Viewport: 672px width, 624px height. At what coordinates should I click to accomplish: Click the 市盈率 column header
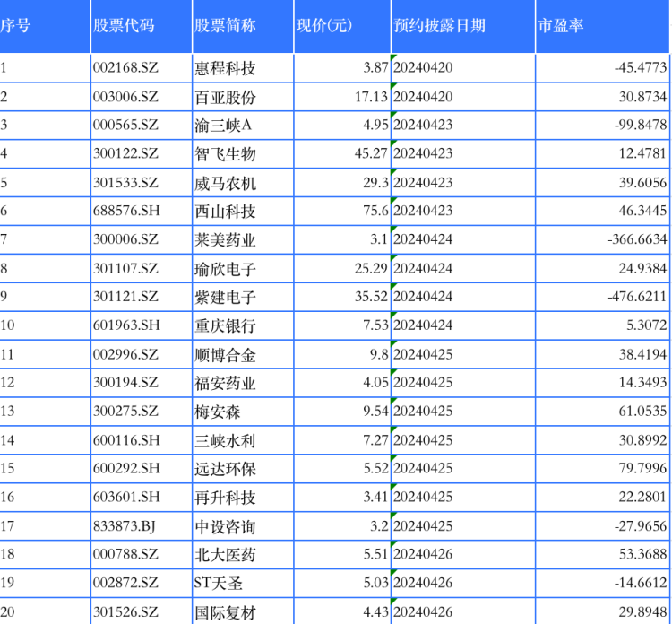(x=603, y=26)
